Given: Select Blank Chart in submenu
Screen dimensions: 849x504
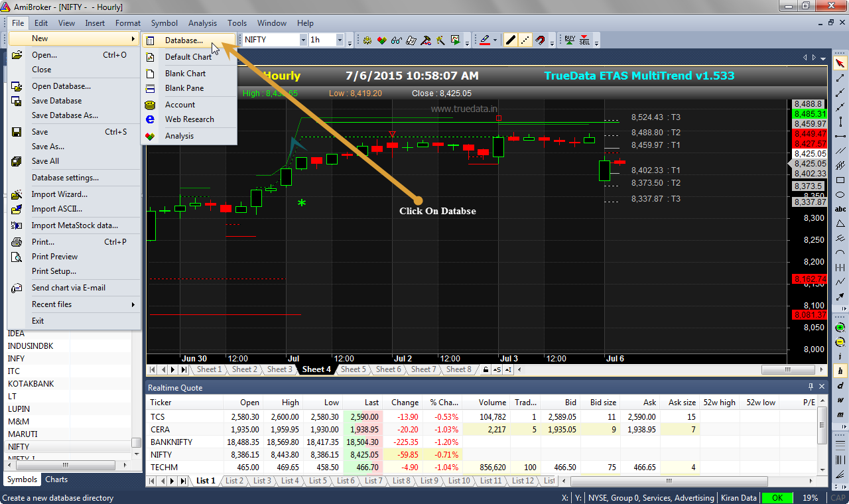Looking at the screenshot, I should coord(189,74).
